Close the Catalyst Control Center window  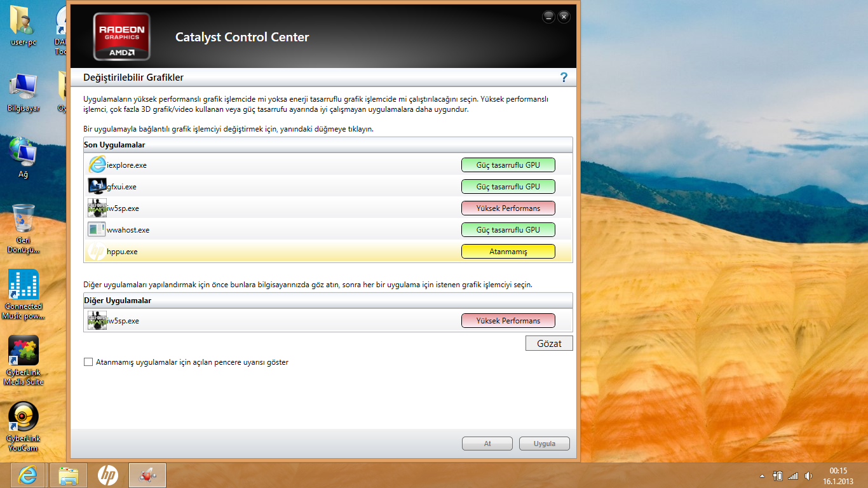point(564,17)
